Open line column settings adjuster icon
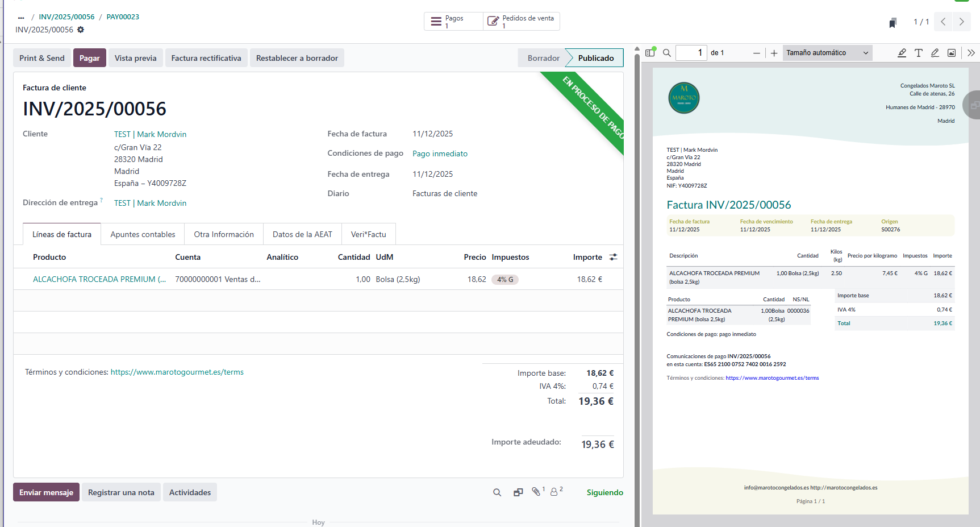The image size is (980, 527). (x=613, y=257)
